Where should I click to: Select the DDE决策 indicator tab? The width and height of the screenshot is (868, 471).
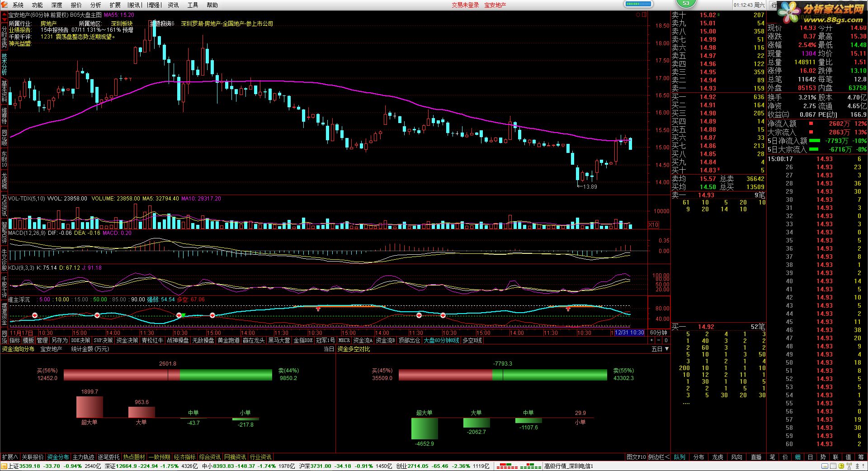point(81,340)
